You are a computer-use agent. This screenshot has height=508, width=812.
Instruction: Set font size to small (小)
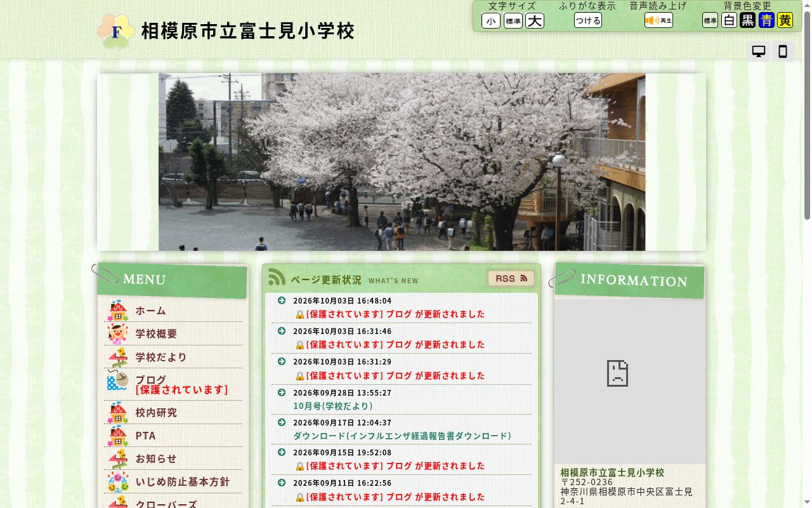coord(491,21)
